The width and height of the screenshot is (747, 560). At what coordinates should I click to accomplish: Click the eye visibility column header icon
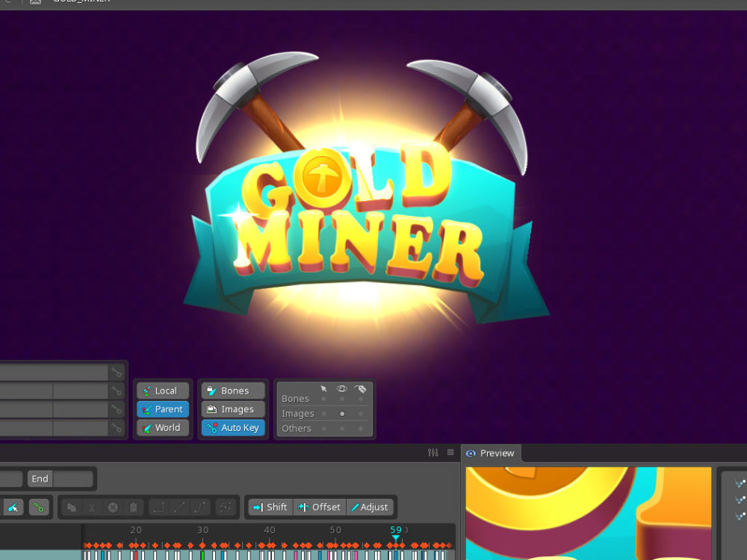342,388
